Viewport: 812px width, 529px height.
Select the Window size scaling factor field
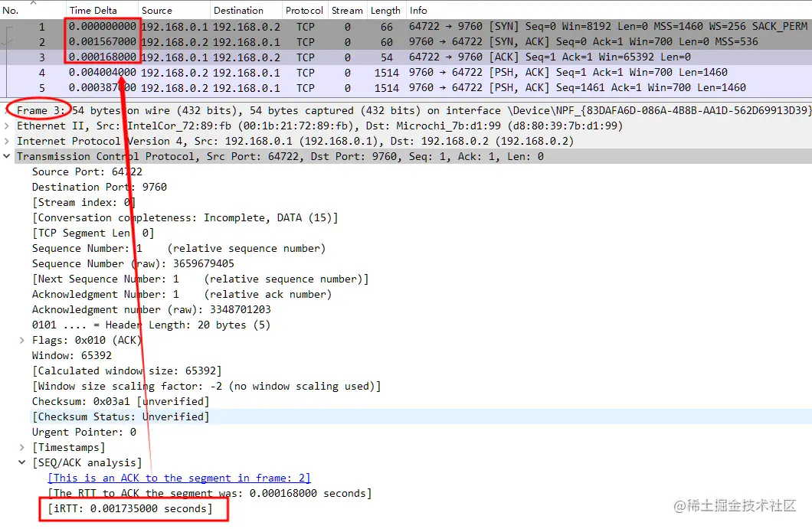(x=207, y=386)
